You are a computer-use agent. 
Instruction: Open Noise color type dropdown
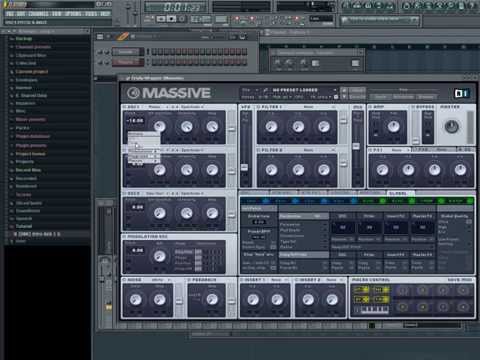tap(161, 280)
